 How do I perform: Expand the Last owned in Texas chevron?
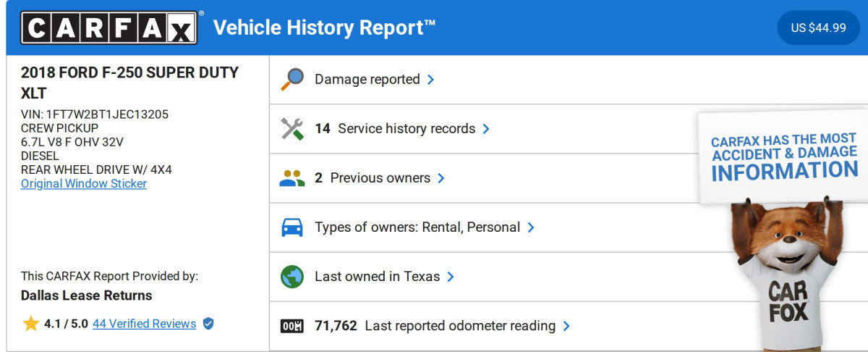[x=451, y=277]
